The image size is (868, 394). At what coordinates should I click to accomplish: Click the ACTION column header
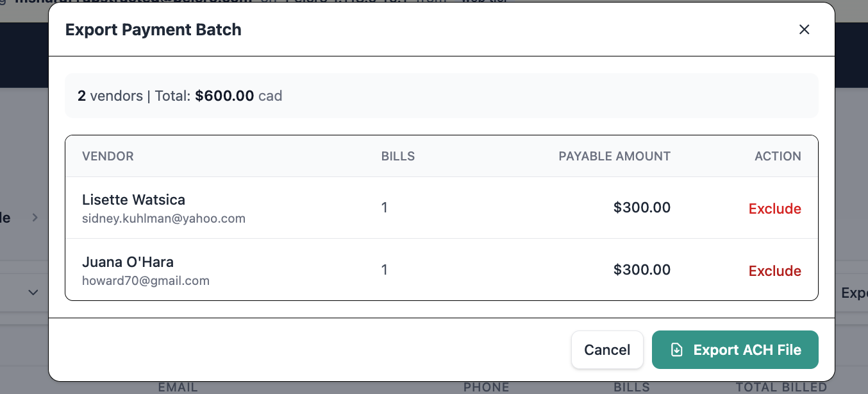pos(778,156)
